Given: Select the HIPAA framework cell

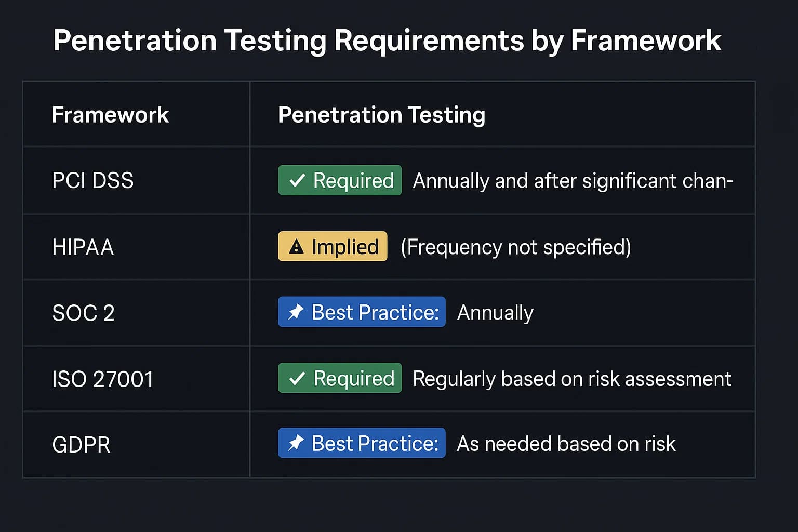Looking at the screenshot, I should pyautogui.click(x=83, y=247).
